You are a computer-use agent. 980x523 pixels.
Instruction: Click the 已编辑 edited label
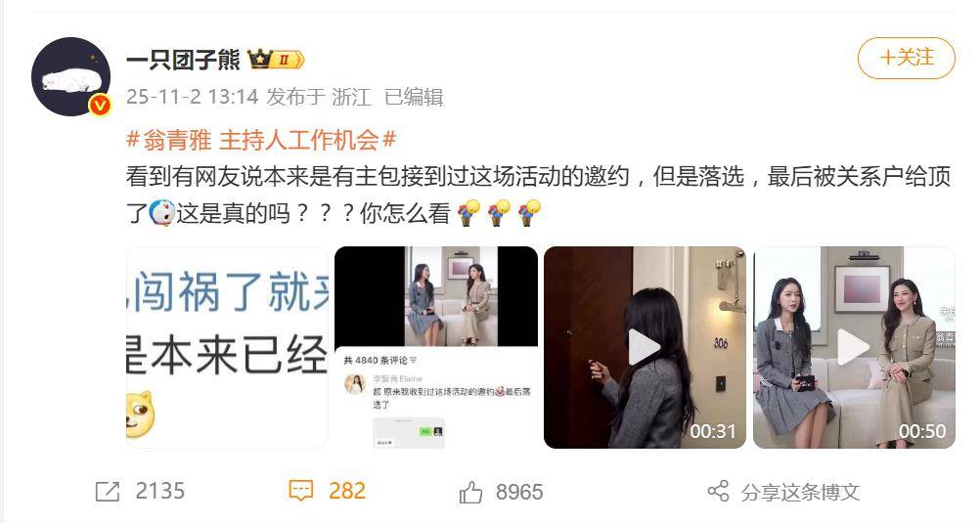point(414,97)
